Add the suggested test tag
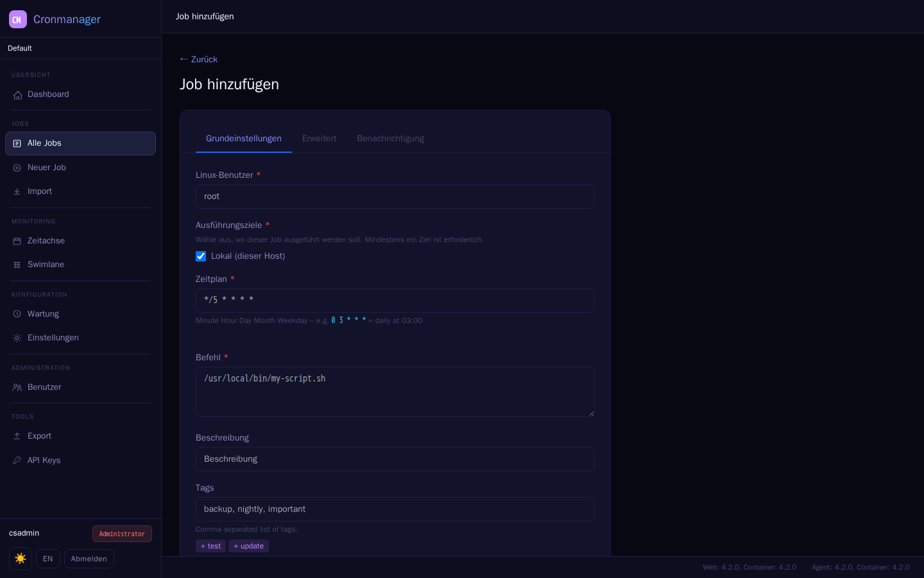Screen dimensions: 924x578 click(210, 546)
